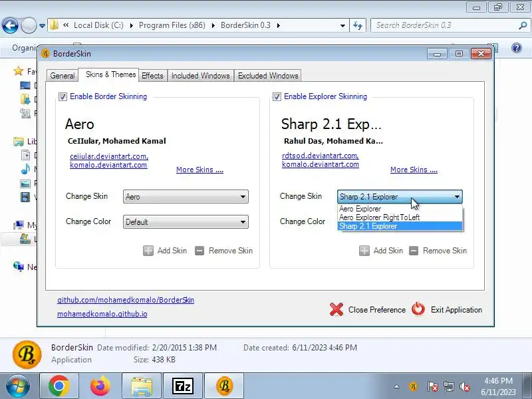Click Explorer help question mark icon

pyautogui.click(x=517, y=48)
